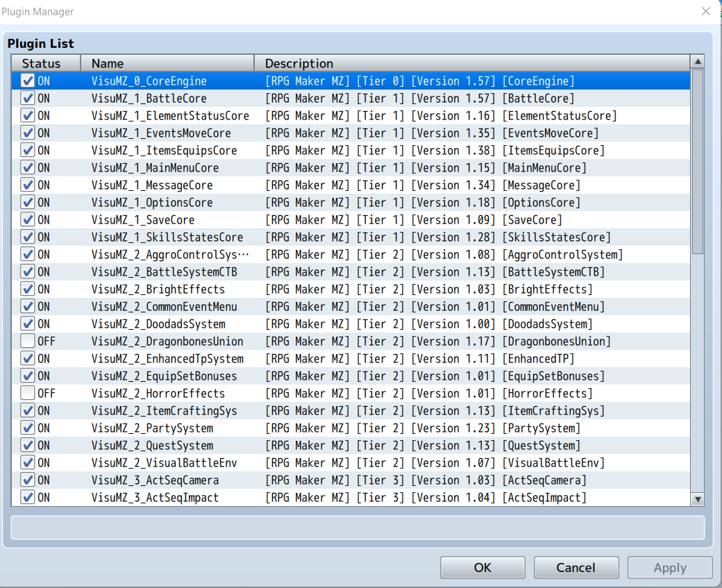Uncheck the VisuMZ_2_PartySystem checkbox
The width and height of the screenshot is (722, 588).
tap(28, 428)
